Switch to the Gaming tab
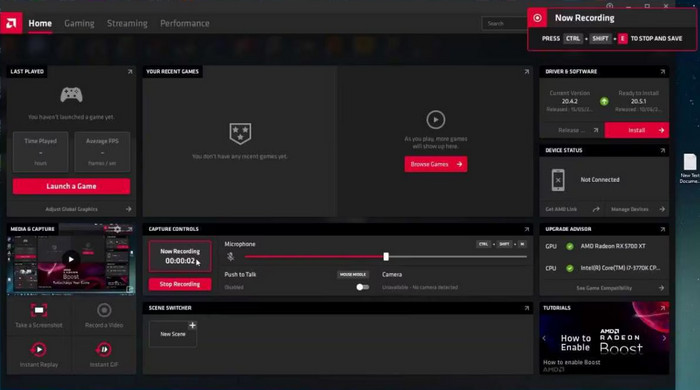The image size is (700, 390). (79, 23)
